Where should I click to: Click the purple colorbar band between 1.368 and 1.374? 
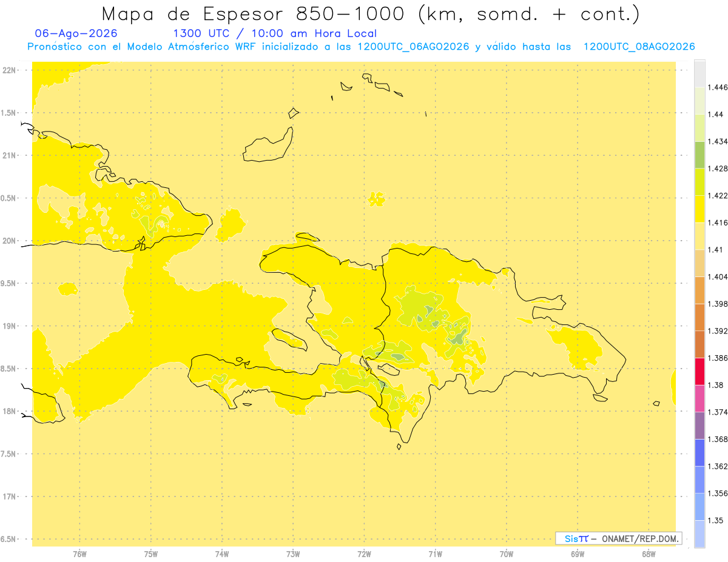699,425
